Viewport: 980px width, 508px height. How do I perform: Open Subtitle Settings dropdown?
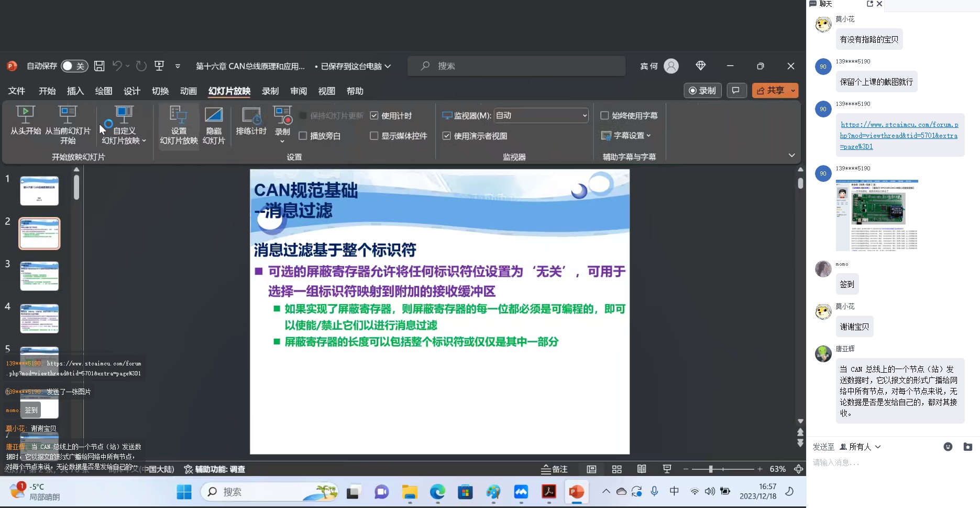(626, 135)
